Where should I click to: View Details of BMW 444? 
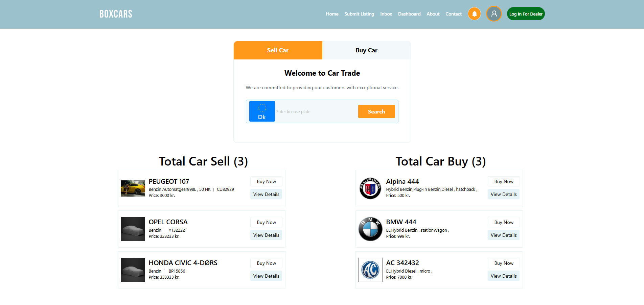click(504, 235)
